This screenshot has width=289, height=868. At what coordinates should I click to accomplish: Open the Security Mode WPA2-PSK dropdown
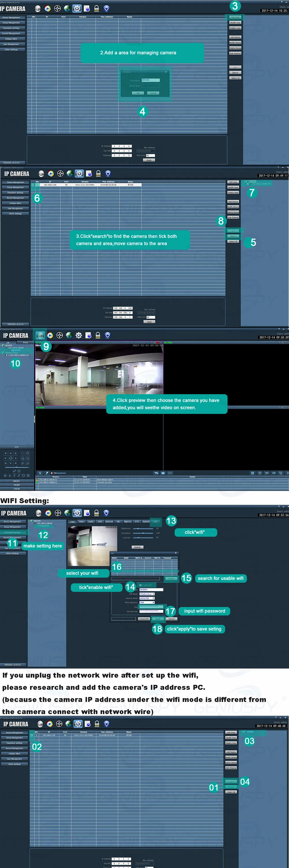point(147,598)
